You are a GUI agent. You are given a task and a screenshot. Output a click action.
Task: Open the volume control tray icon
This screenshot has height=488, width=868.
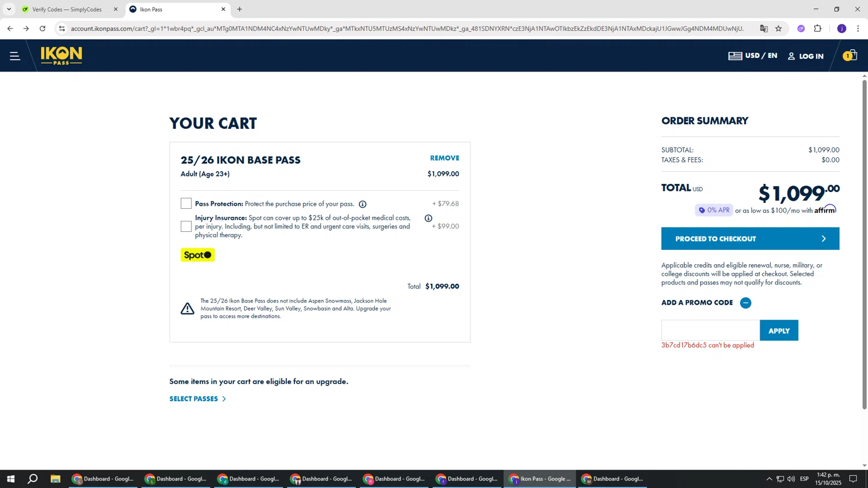pyautogui.click(x=791, y=479)
